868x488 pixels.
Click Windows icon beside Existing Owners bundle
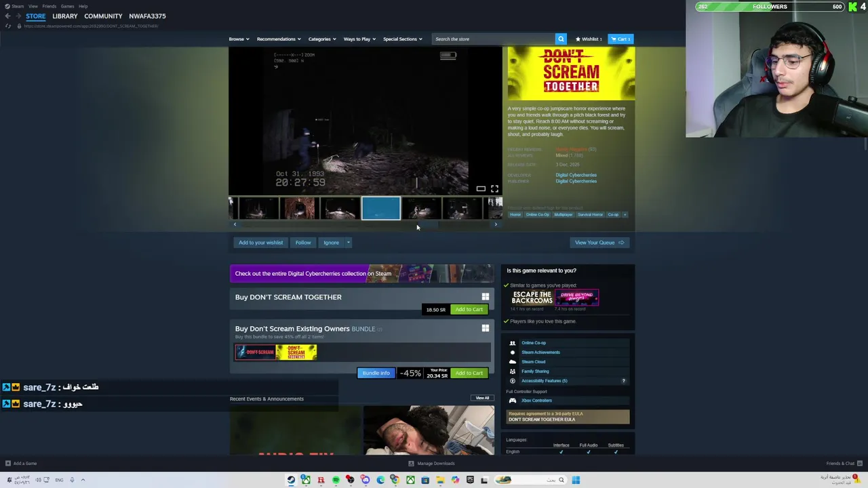[485, 328]
